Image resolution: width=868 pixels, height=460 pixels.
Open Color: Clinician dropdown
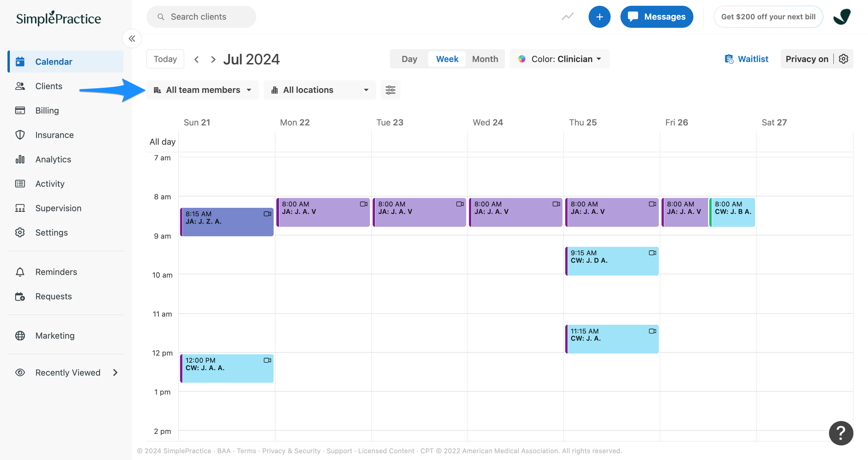(560, 59)
